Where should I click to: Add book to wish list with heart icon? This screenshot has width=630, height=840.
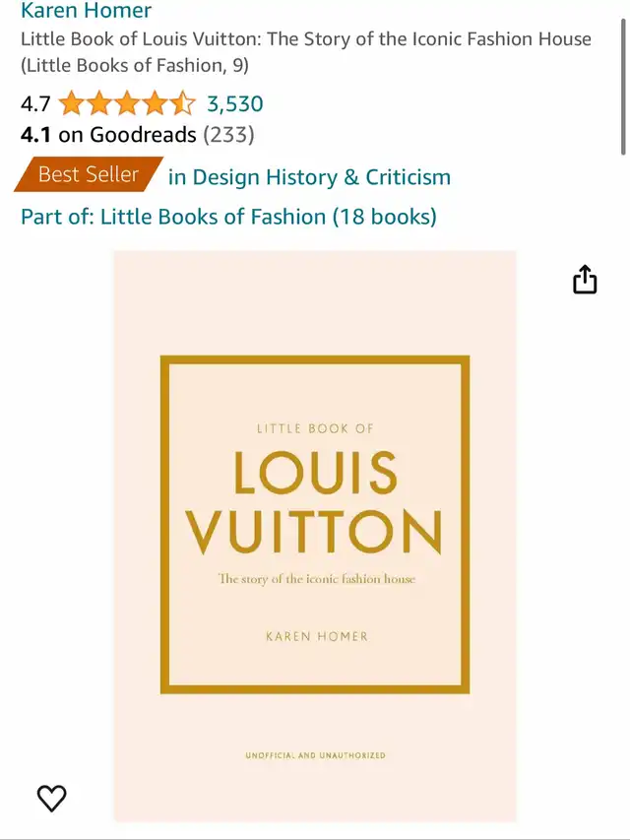click(51, 798)
